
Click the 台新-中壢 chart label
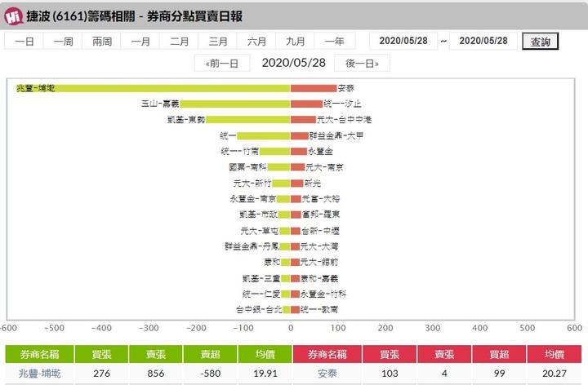[x=320, y=231]
